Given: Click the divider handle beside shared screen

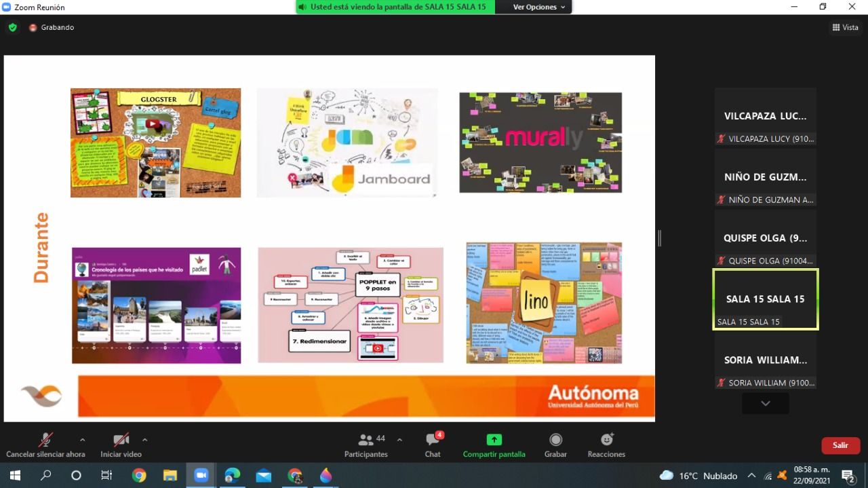Looking at the screenshot, I should [x=659, y=238].
